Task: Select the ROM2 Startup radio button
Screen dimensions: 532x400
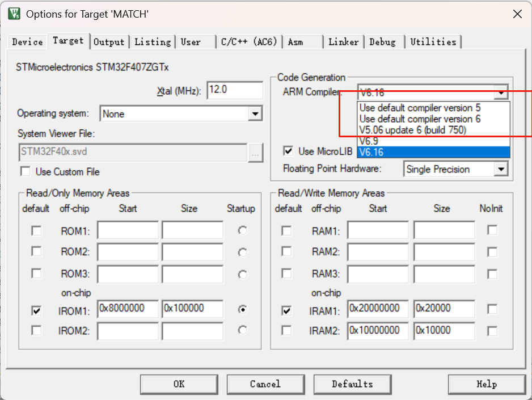Action: click(242, 252)
